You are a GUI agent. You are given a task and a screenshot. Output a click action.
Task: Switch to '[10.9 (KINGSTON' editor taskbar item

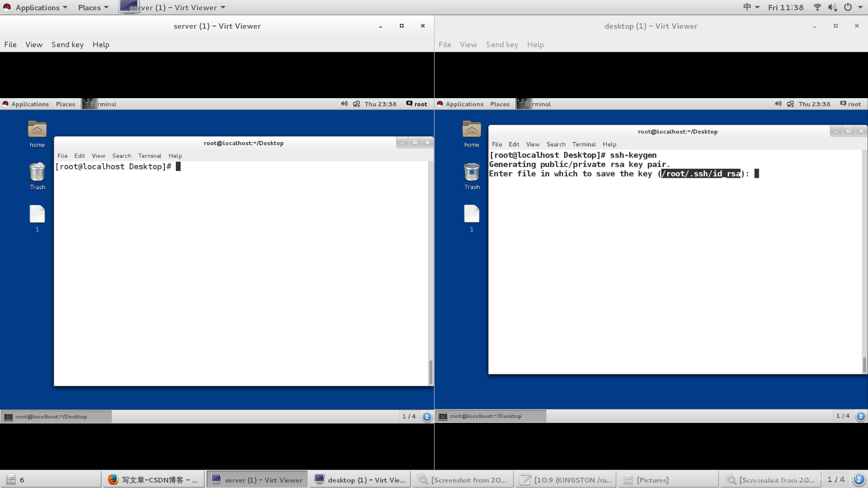coord(566,480)
